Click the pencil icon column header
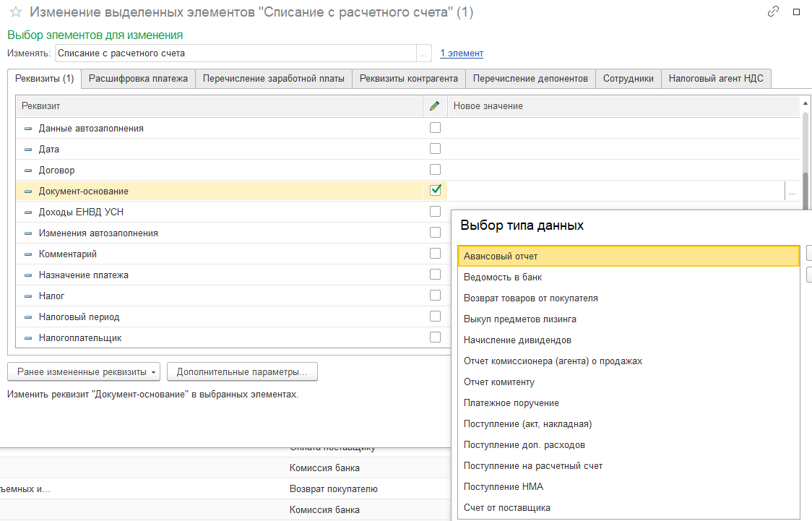 [x=434, y=106]
